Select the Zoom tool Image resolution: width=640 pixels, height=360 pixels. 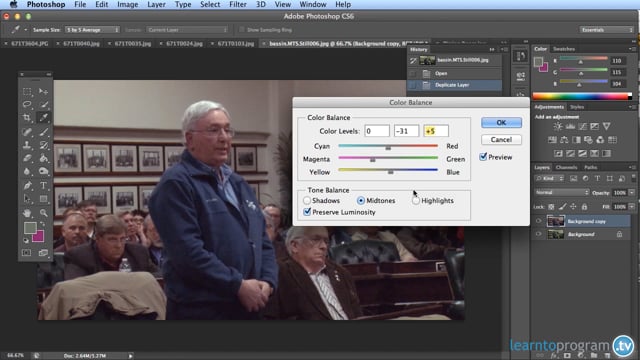click(43, 213)
